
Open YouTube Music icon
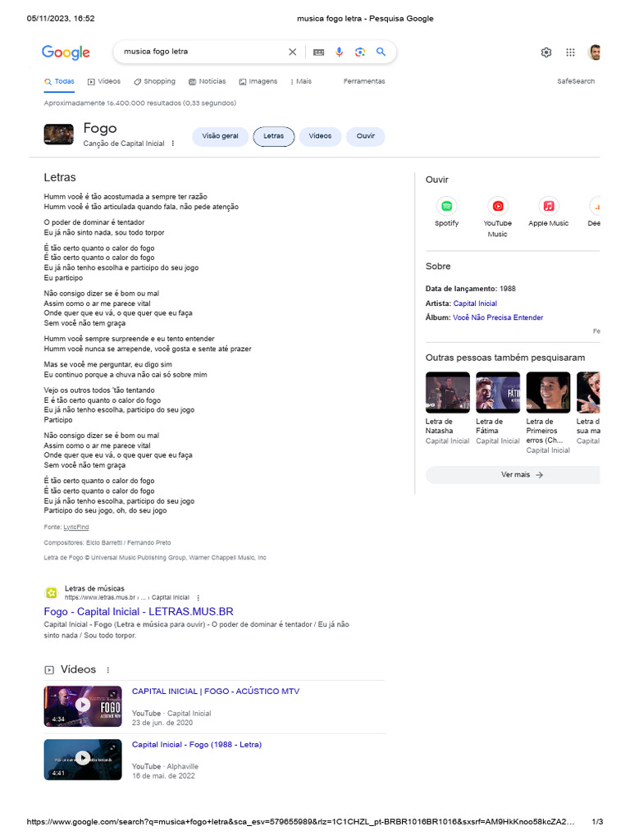point(498,206)
